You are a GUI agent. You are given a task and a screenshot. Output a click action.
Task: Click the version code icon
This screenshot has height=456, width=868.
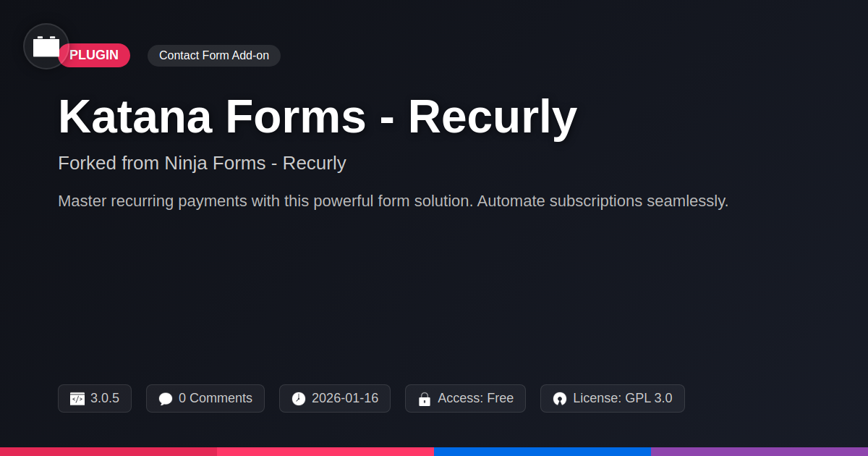click(x=77, y=399)
